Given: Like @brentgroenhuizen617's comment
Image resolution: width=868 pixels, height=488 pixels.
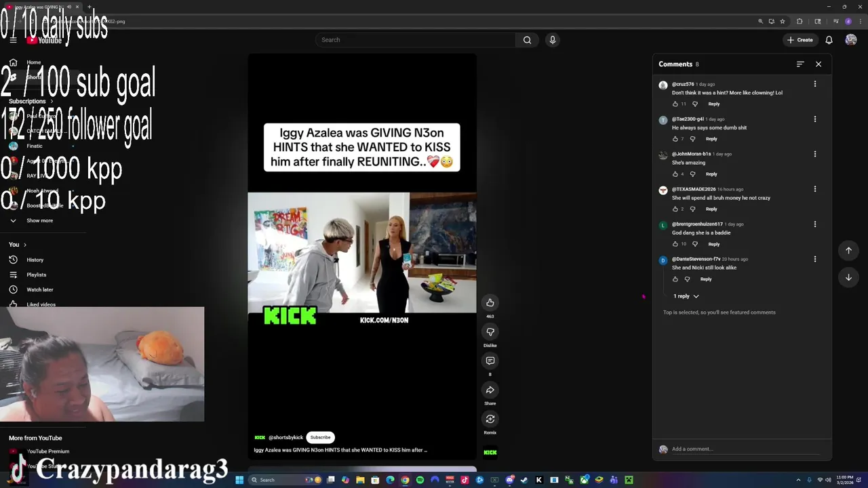Looking at the screenshot, I should pyautogui.click(x=675, y=244).
